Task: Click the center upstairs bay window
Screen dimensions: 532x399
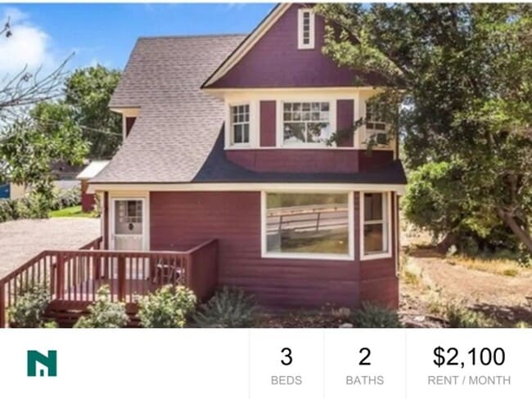Action: [x=306, y=123]
